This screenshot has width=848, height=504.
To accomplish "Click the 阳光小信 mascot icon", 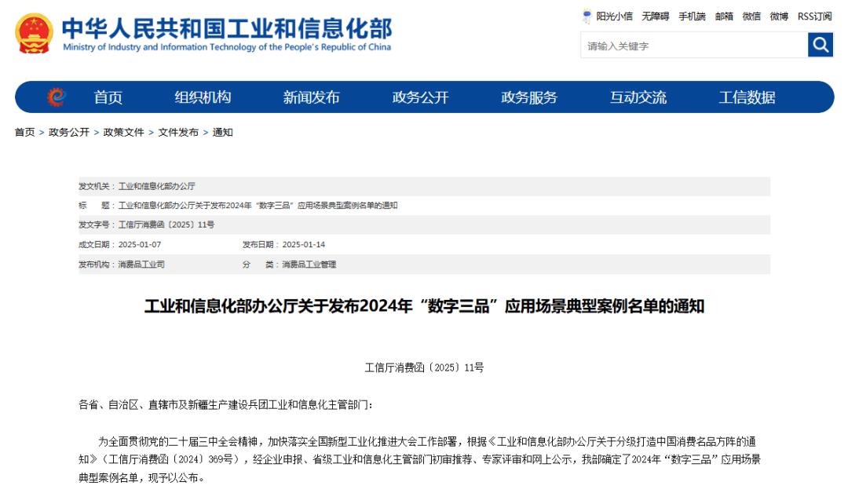I will click(x=587, y=16).
